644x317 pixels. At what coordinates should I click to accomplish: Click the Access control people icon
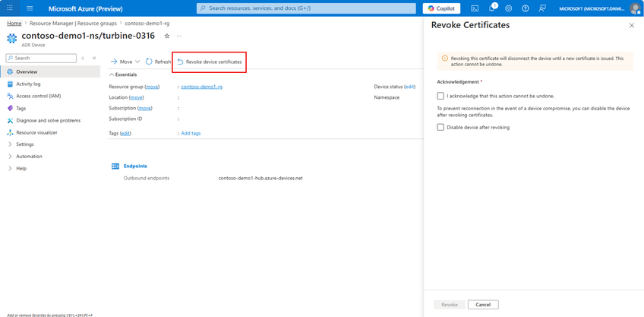[11, 96]
